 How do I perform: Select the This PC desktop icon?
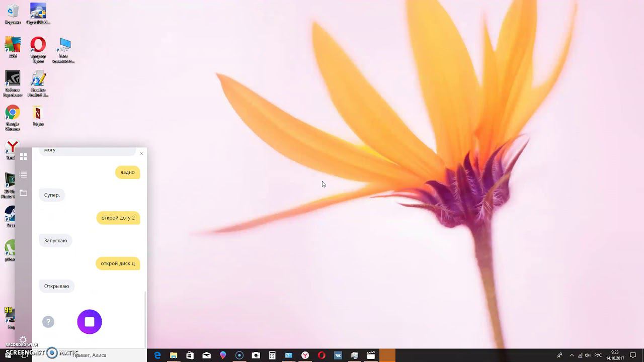[63, 50]
